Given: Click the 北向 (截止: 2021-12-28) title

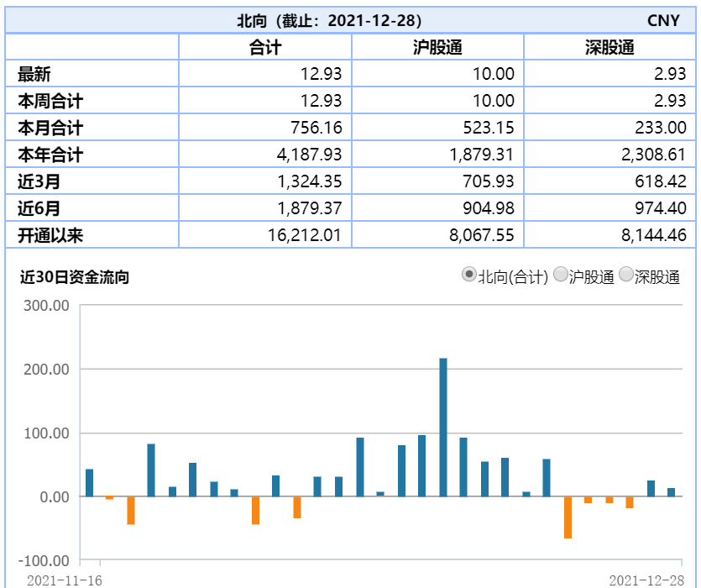Looking at the screenshot, I should click(x=329, y=21).
